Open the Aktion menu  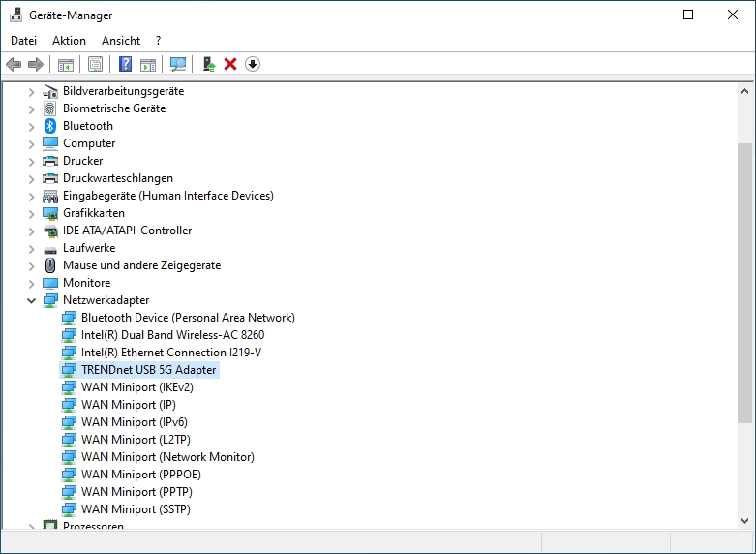point(69,41)
